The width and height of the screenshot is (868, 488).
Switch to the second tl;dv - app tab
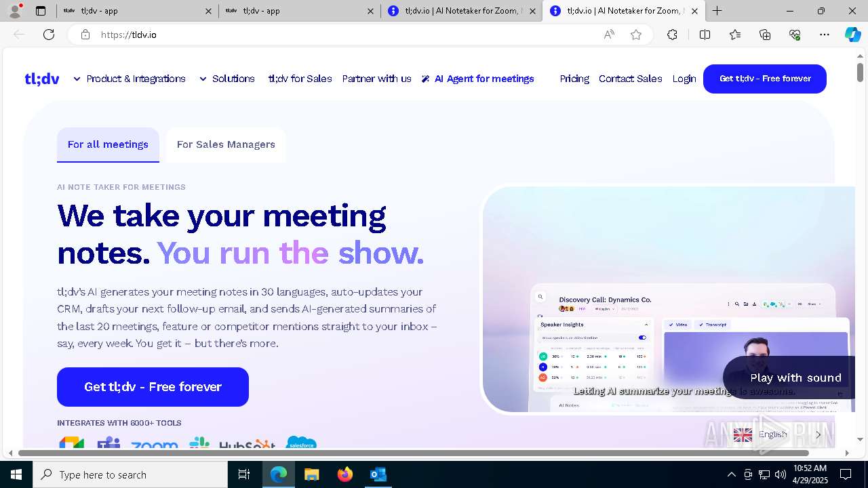(298, 11)
